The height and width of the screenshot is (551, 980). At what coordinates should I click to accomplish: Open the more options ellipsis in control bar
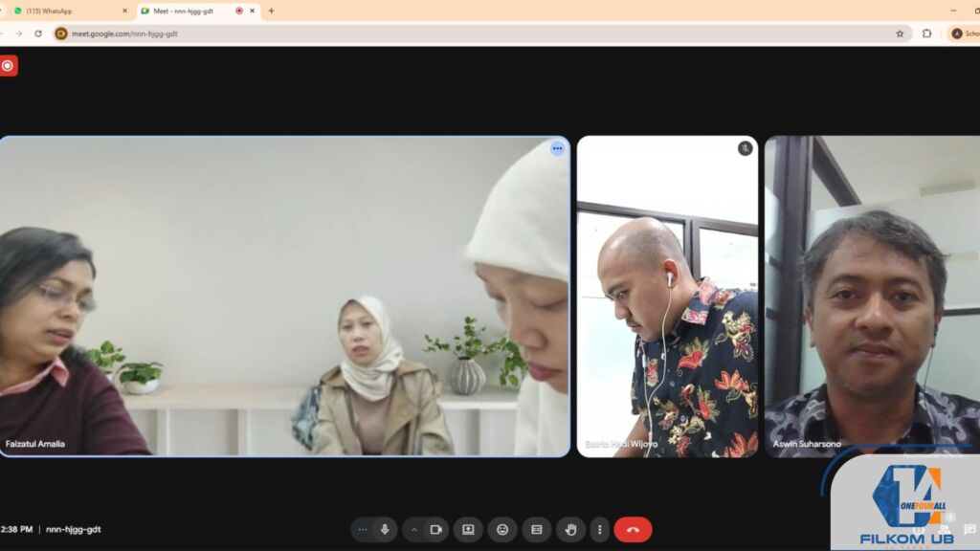[x=599, y=529]
